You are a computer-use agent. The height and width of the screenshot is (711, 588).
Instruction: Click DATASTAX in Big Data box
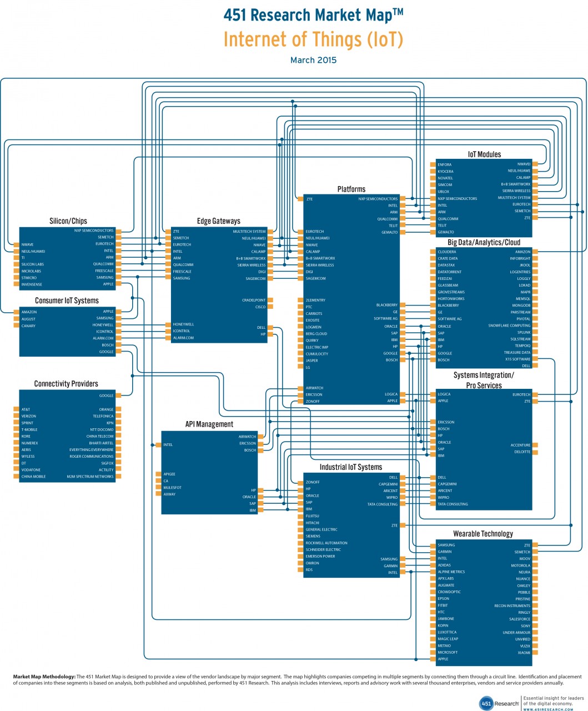[x=446, y=265]
